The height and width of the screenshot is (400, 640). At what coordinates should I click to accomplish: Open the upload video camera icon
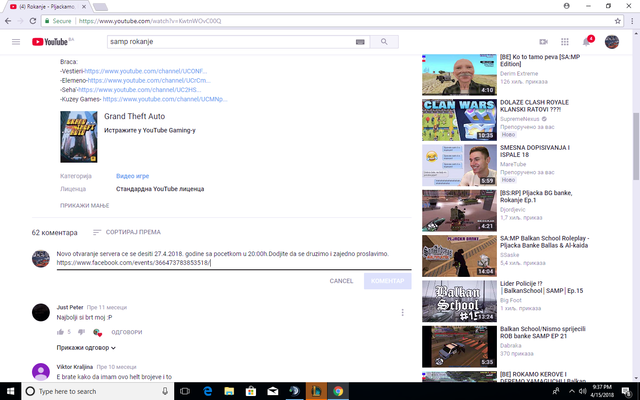point(543,42)
